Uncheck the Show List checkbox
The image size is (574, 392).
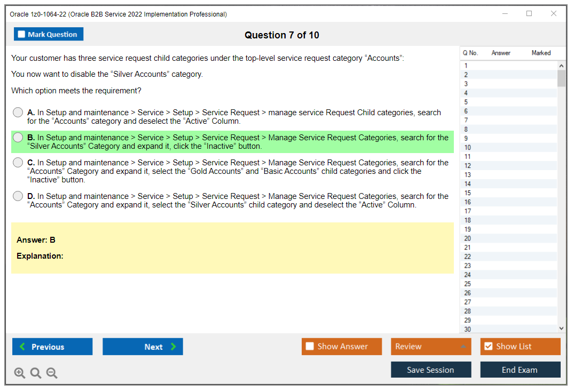point(488,347)
